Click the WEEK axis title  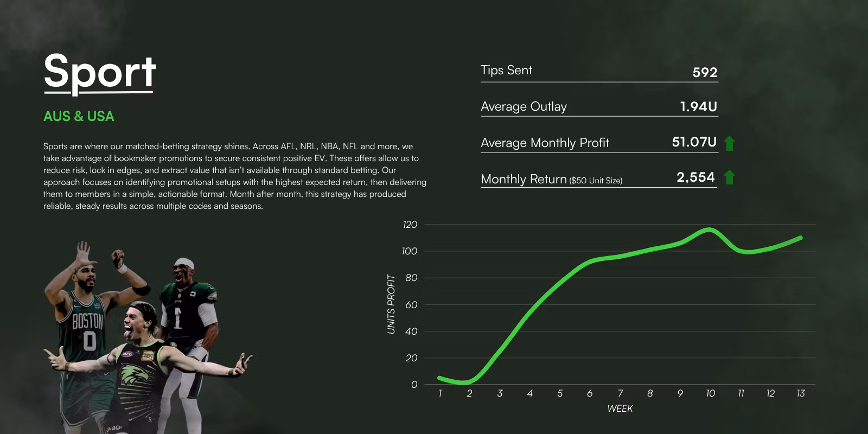pos(620,409)
